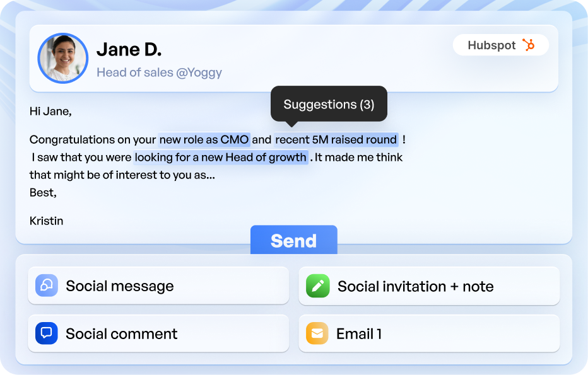The image size is (588, 375).
Task: Click the "Hi Jane," greeting line
Action: pyautogui.click(x=50, y=112)
